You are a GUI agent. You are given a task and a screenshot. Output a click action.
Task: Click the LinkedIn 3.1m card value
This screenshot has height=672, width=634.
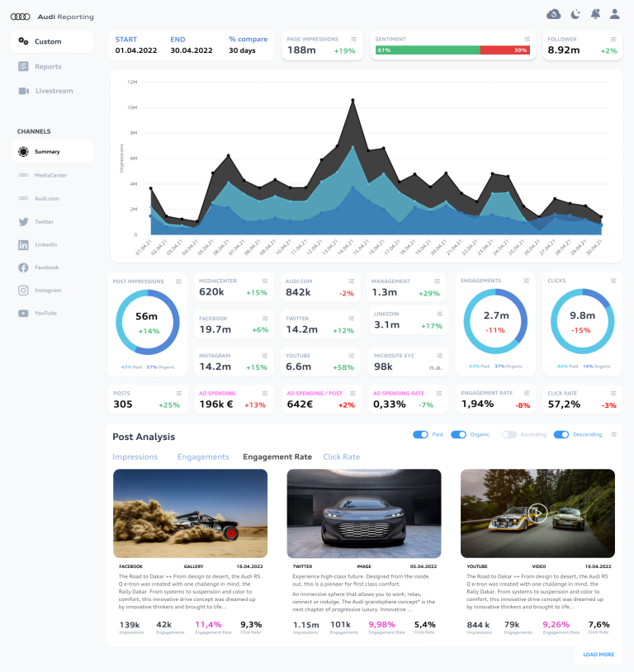tap(386, 325)
